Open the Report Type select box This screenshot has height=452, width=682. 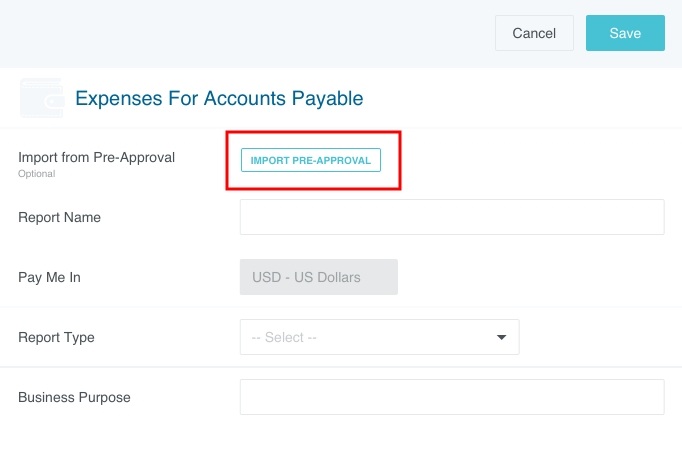point(380,337)
